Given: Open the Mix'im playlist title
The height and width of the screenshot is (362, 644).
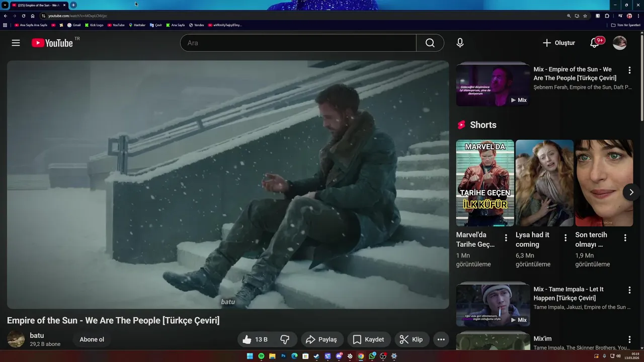Looking at the screenshot, I should pos(543,339).
